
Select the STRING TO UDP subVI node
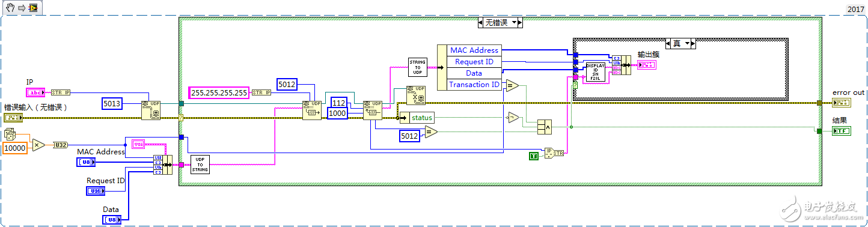tap(417, 67)
